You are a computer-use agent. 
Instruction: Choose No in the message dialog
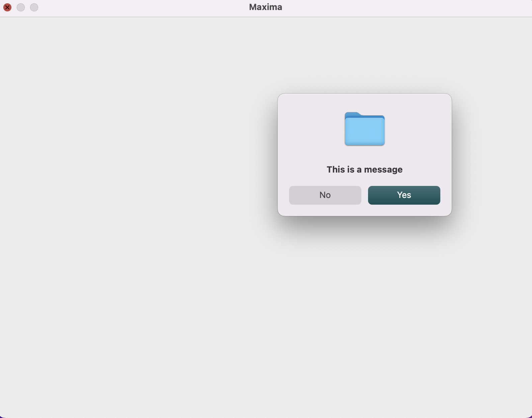point(325,195)
